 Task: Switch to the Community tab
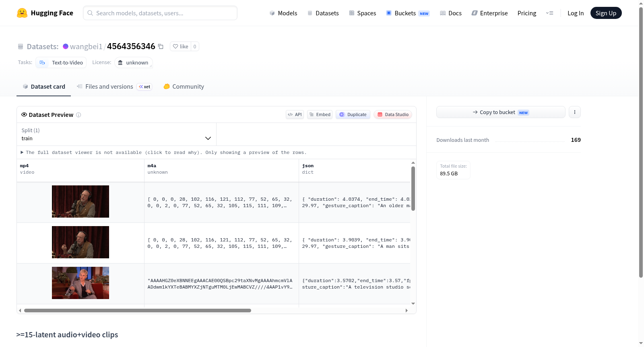point(184,86)
